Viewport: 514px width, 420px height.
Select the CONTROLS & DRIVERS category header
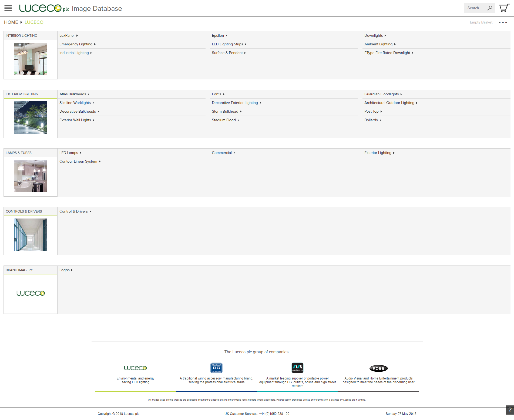[x=30, y=211]
